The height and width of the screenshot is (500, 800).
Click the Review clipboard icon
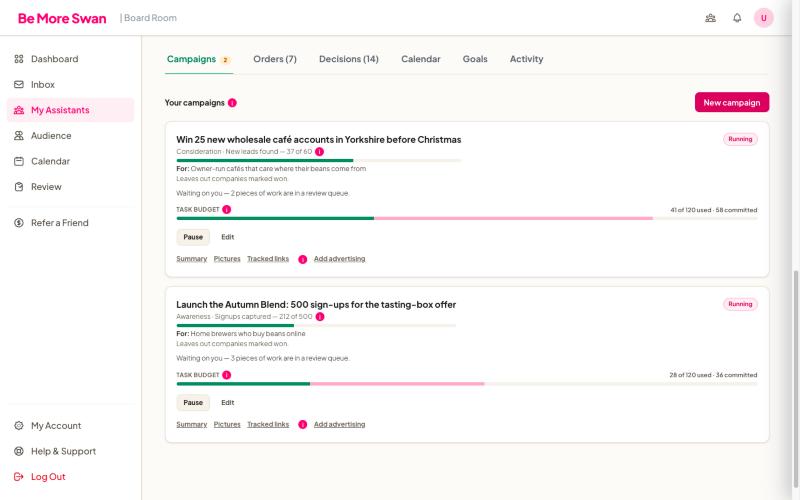point(19,187)
